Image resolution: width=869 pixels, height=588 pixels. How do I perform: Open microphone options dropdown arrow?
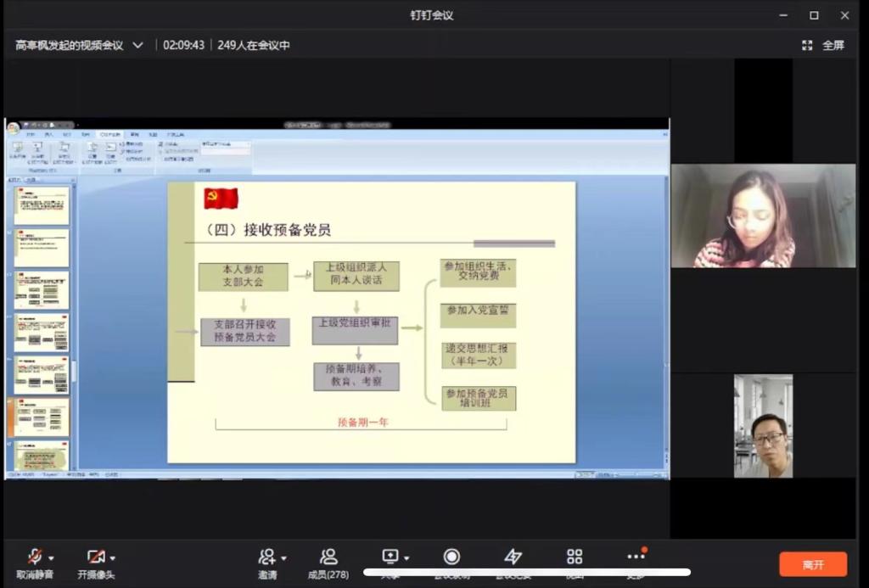tap(52, 558)
